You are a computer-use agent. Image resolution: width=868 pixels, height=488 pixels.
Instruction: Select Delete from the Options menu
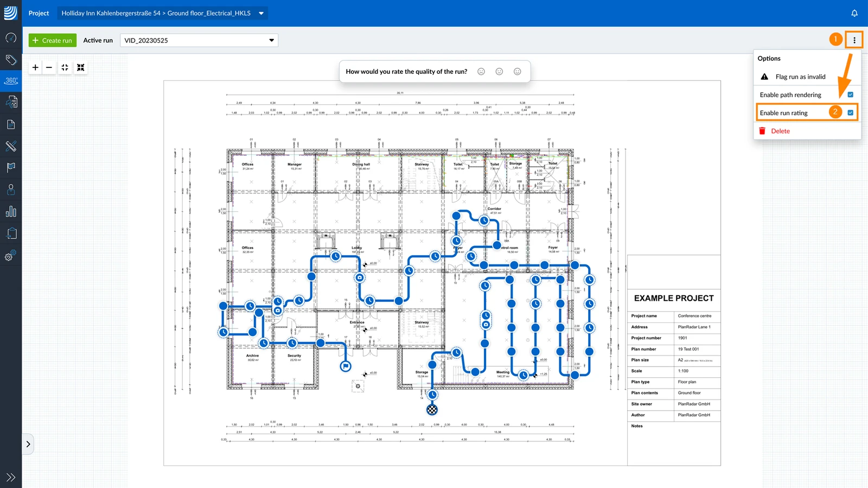(x=780, y=131)
